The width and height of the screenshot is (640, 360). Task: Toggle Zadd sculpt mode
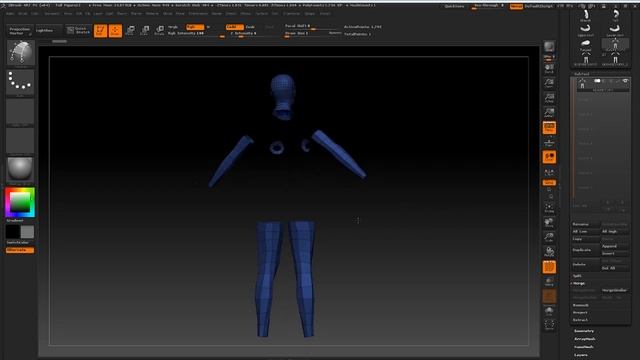pos(234,27)
